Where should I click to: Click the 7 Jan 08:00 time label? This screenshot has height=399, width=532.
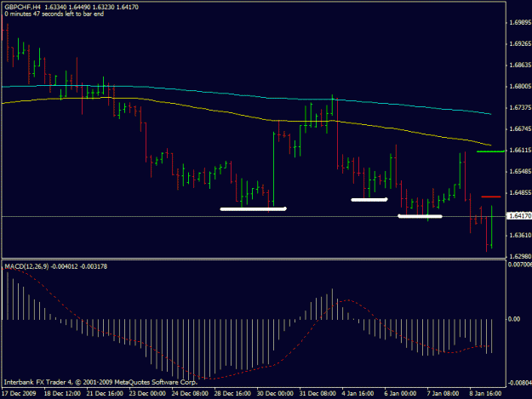(443, 394)
